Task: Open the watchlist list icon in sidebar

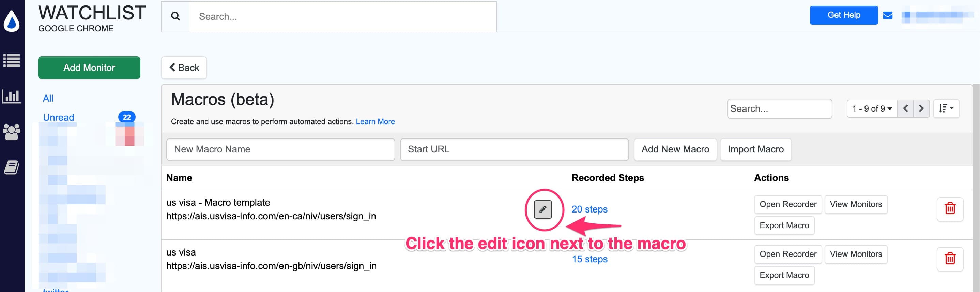Action: [x=12, y=60]
